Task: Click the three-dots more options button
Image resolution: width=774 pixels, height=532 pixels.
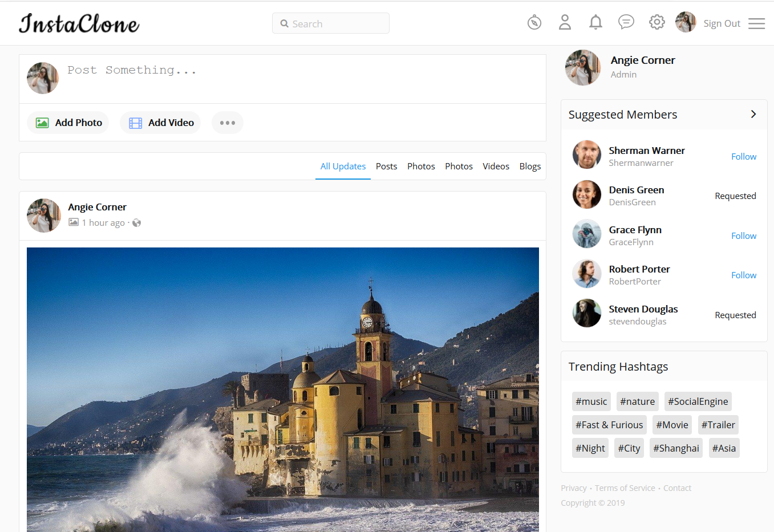Action: point(227,123)
